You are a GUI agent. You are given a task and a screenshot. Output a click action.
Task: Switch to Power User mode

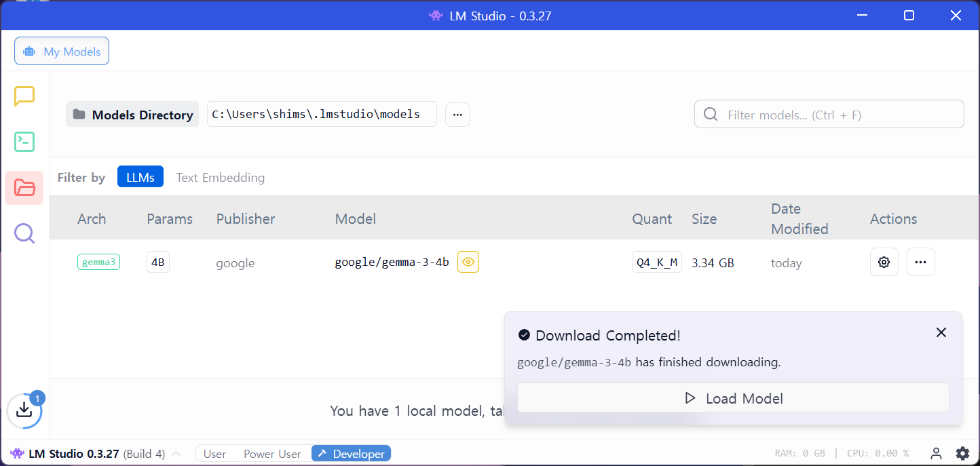click(x=272, y=454)
